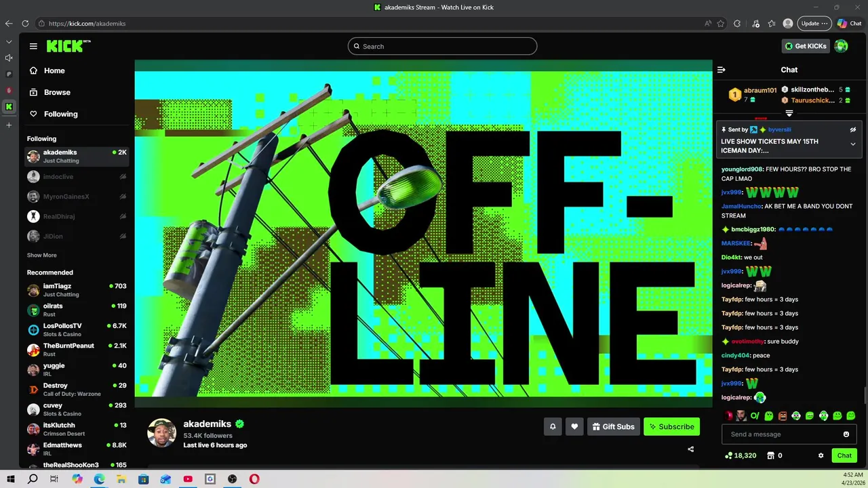Open itsKlutchh recommended channel
Viewport: 868px width, 488px height.
point(77,429)
